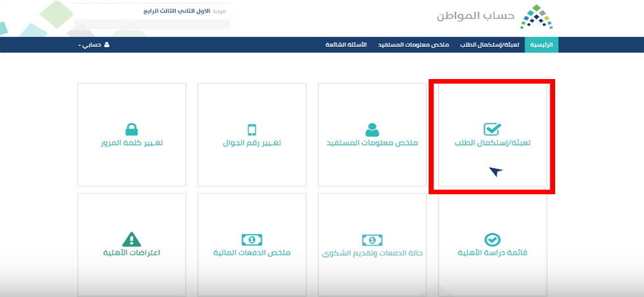644x297 pixels.
Task: Click the money icon for حالة الدفعات وتقديم الشكوى
Action: coord(372,239)
